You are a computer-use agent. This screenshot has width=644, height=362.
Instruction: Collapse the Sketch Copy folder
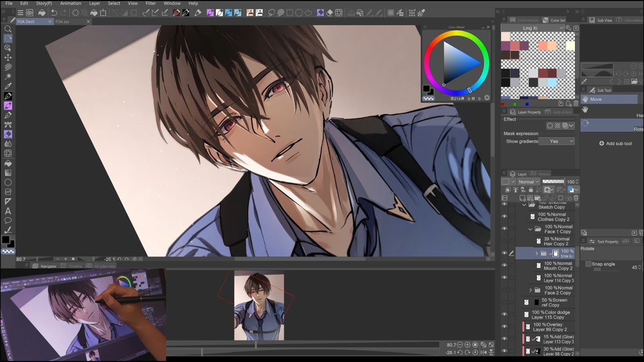[x=524, y=205]
